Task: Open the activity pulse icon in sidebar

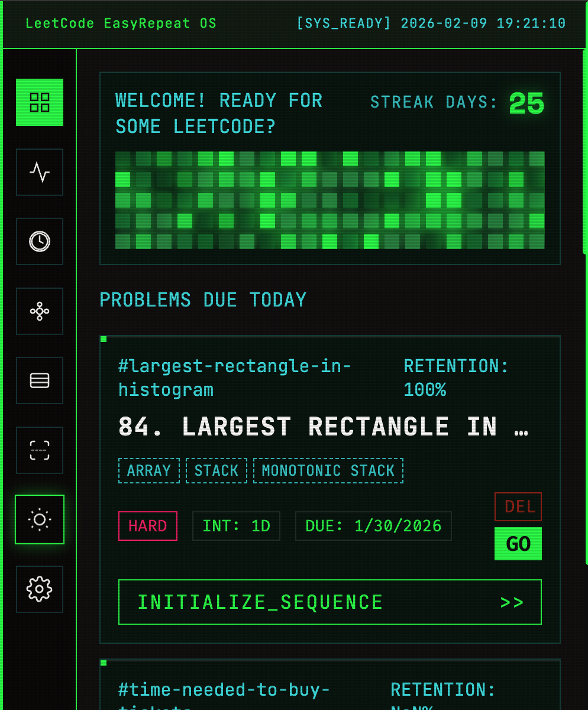Action: [x=40, y=172]
